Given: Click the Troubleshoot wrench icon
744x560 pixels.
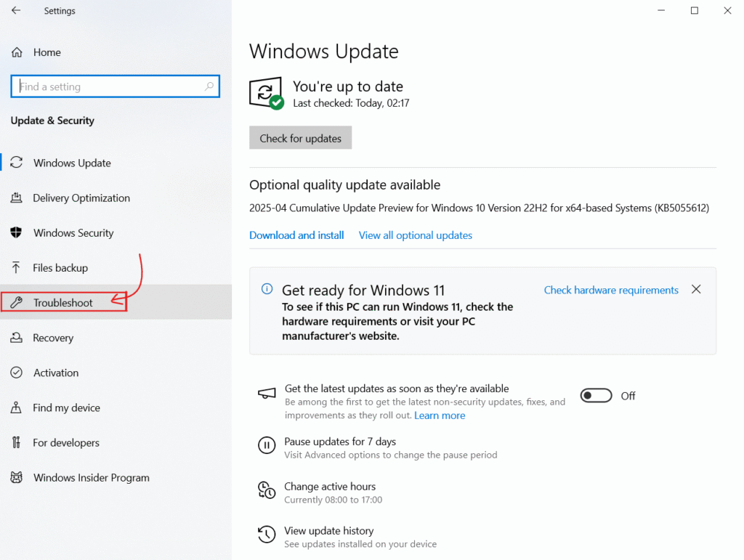Looking at the screenshot, I should pos(17,303).
